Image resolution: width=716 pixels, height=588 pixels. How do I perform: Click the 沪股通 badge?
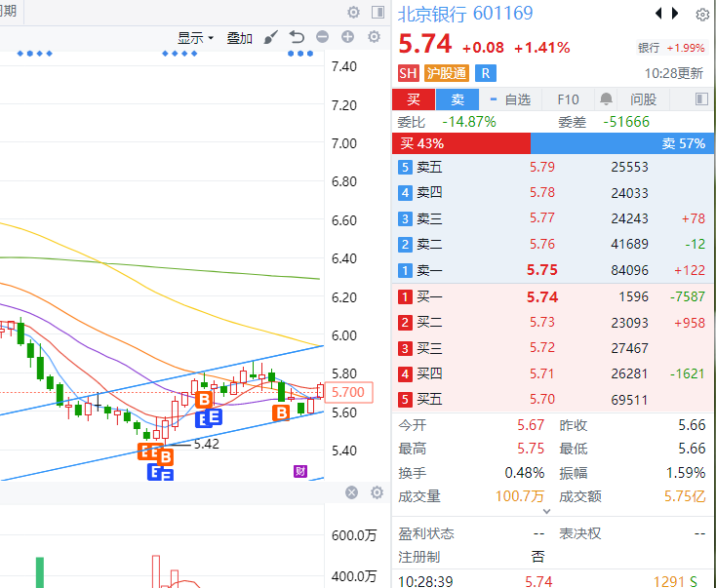[447, 73]
